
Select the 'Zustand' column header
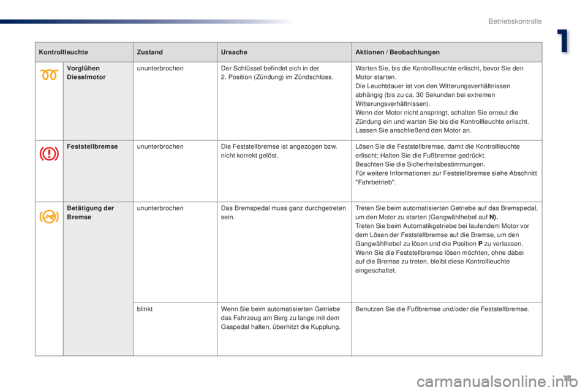149,52
